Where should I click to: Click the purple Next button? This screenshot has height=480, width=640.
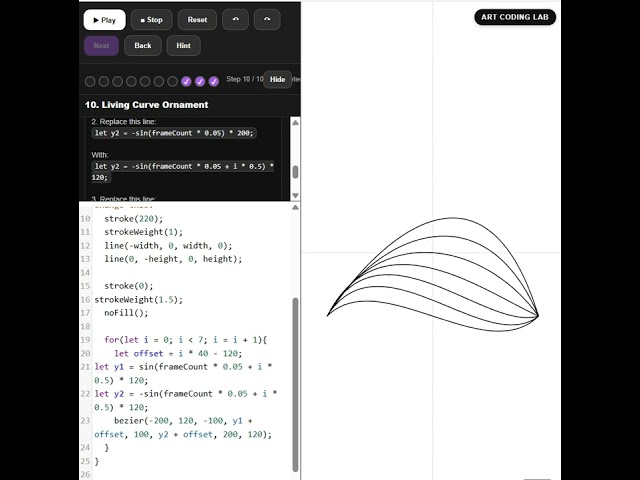click(x=101, y=46)
